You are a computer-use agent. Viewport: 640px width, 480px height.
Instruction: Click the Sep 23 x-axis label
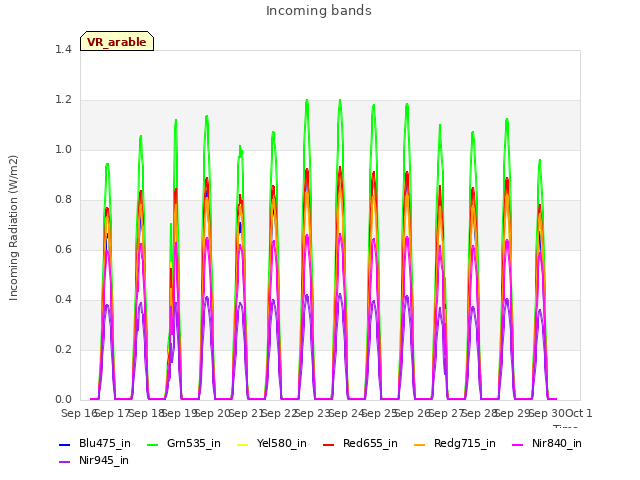click(x=313, y=413)
